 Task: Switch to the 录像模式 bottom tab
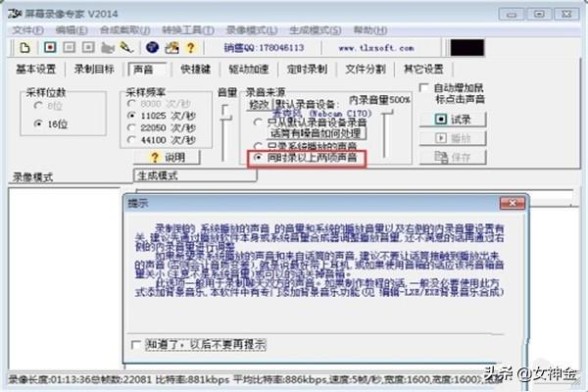click(x=33, y=177)
